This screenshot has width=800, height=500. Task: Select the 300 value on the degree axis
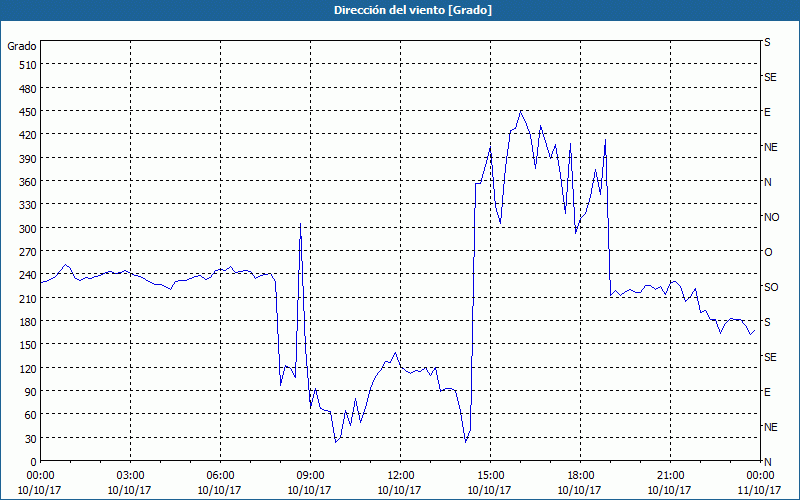coord(28,229)
